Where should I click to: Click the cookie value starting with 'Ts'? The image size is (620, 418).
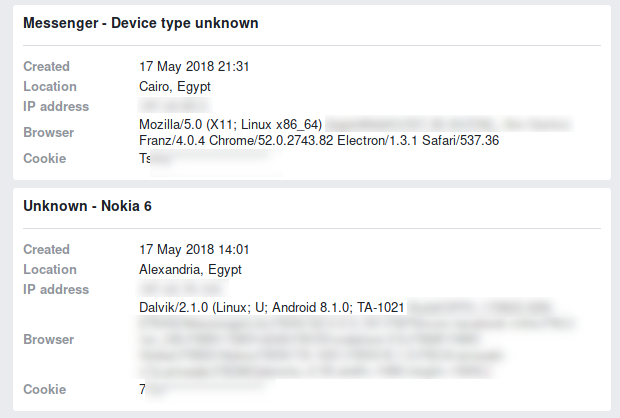pyautogui.click(x=210, y=159)
